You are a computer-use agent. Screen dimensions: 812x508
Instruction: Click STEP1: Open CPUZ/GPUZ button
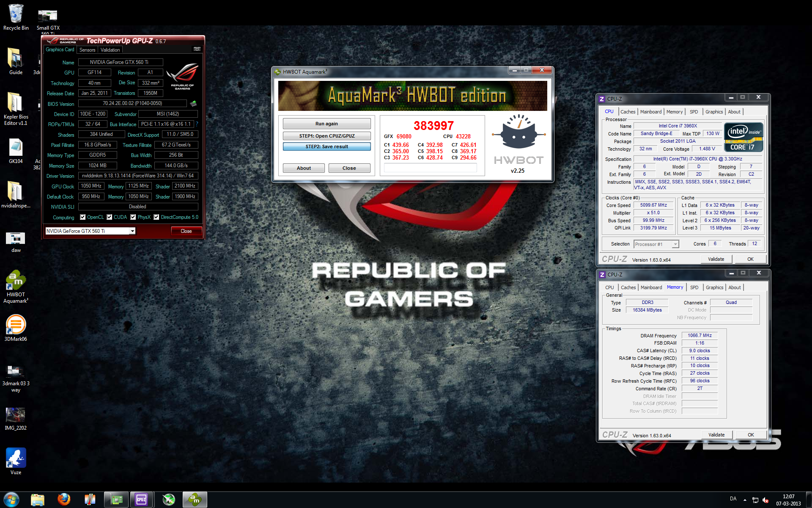coord(326,136)
